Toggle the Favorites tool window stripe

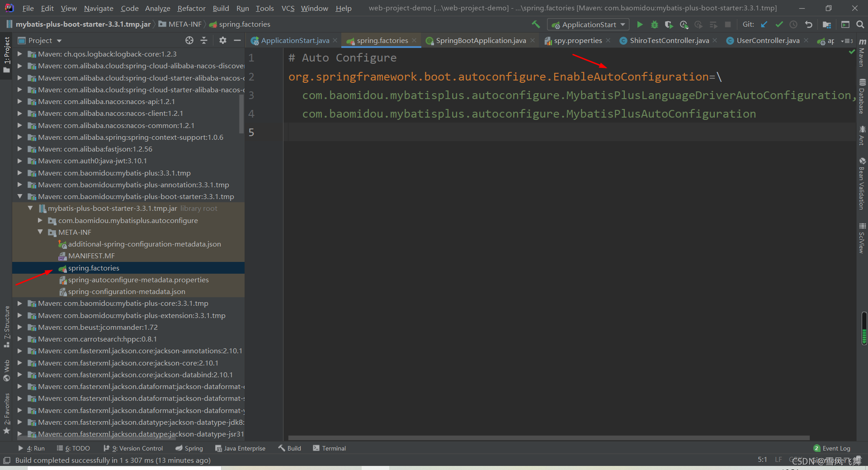click(x=7, y=413)
